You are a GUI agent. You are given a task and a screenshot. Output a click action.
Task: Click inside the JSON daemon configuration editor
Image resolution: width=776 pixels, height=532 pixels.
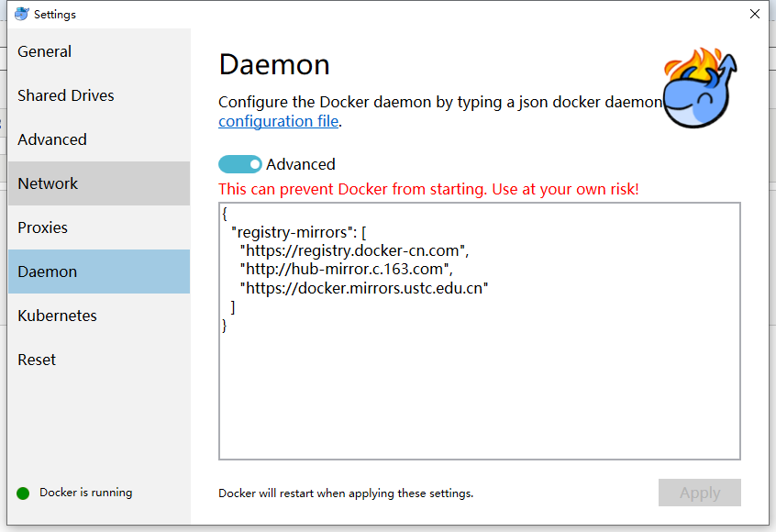coord(479,394)
